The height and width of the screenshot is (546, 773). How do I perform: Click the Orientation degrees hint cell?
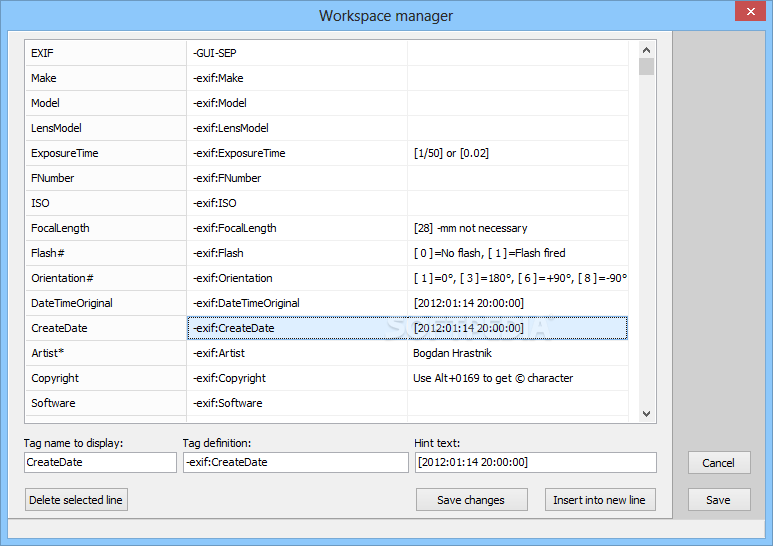518,278
